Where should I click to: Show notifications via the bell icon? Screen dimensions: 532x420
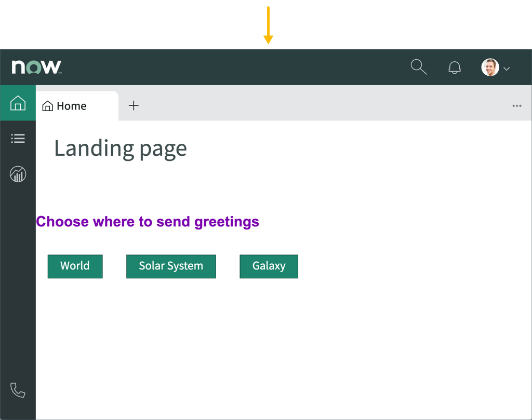(455, 67)
